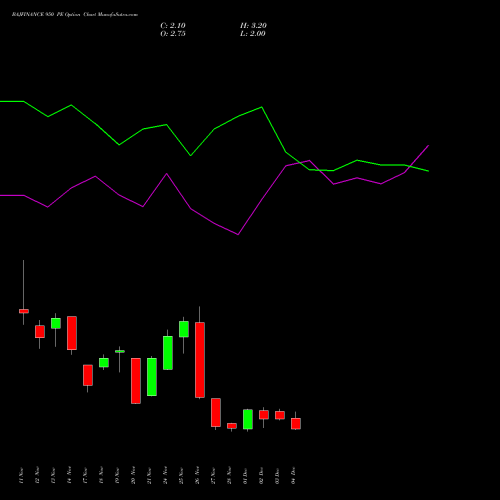
Task: Select the 25 Nov date label
Action: (x=181, y=476)
